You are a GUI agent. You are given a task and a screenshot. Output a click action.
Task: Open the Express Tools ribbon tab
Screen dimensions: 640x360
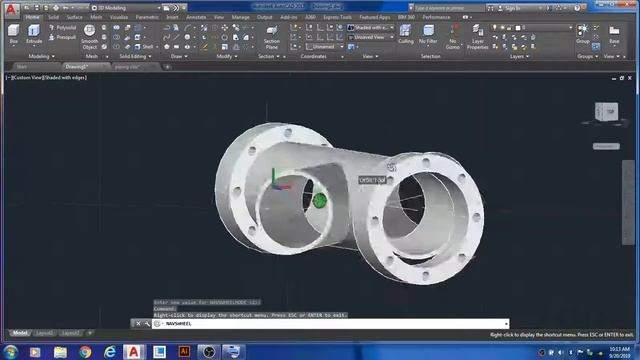point(337,17)
